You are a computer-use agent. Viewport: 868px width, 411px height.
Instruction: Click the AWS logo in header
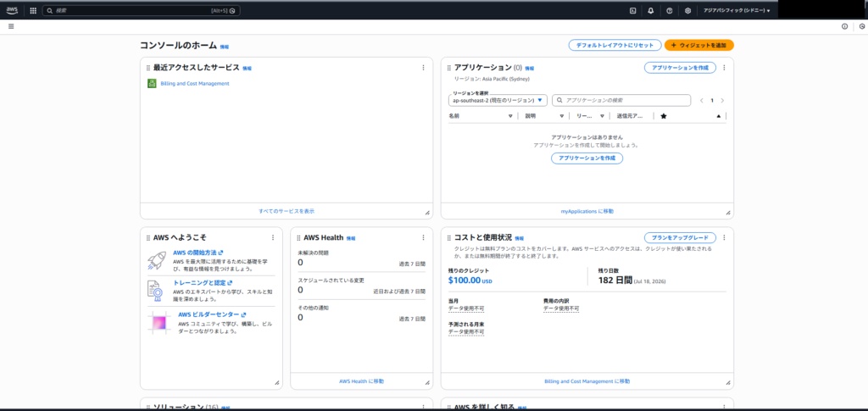coord(12,10)
